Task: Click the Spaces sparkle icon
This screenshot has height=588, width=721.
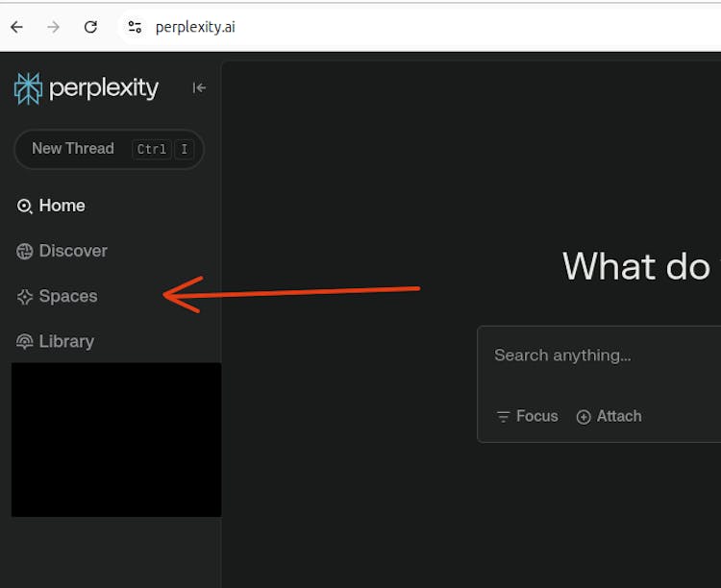Action: [x=25, y=297]
